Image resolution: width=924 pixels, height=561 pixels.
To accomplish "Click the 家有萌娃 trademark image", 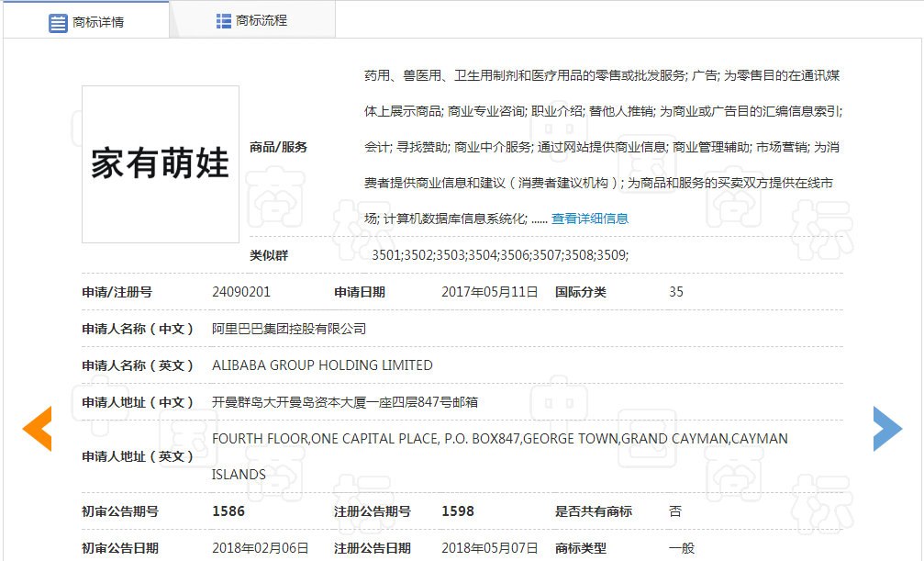I will click(161, 164).
